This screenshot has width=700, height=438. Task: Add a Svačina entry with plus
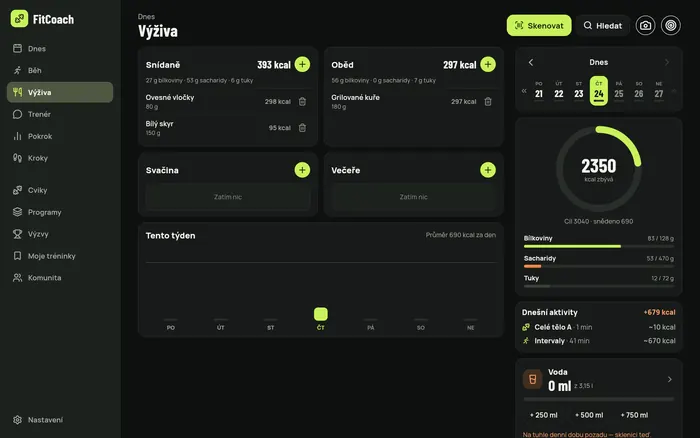click(x=302, y=170)
